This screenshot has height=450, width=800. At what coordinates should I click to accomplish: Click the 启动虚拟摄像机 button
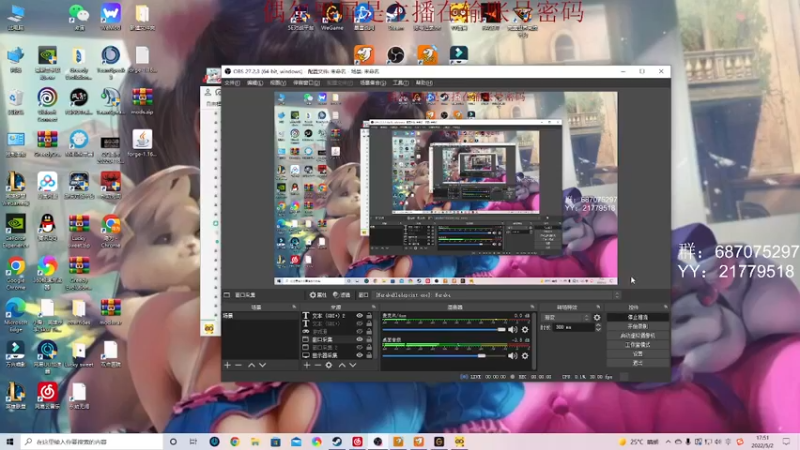coord(638,336)
